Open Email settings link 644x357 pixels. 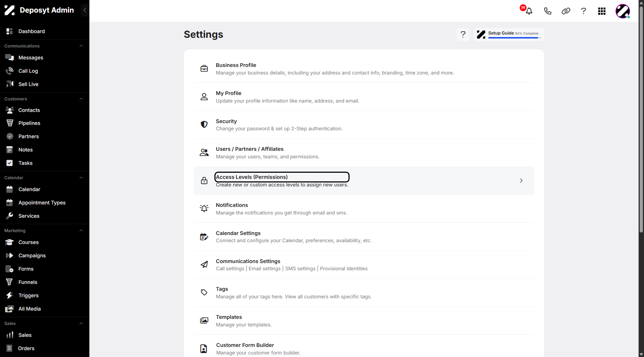[x=265, y=268]
